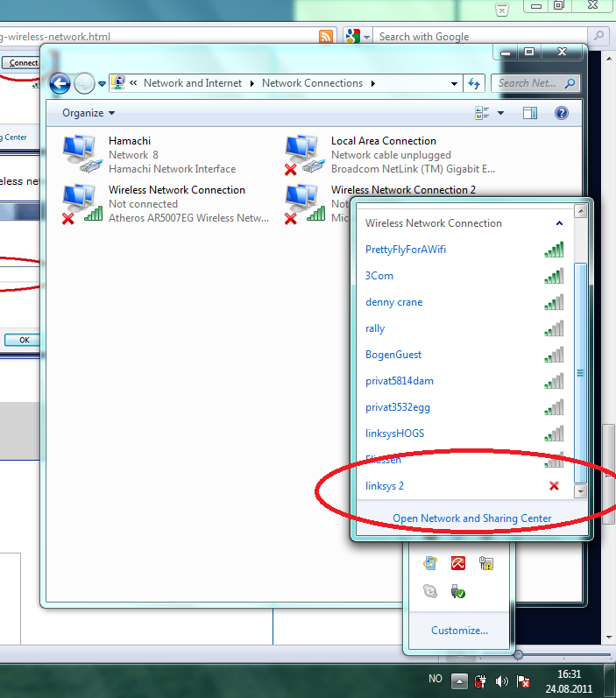
Task: Show hidden tray icons arrow
Action: pyautogui.click(x=459, y=680)
